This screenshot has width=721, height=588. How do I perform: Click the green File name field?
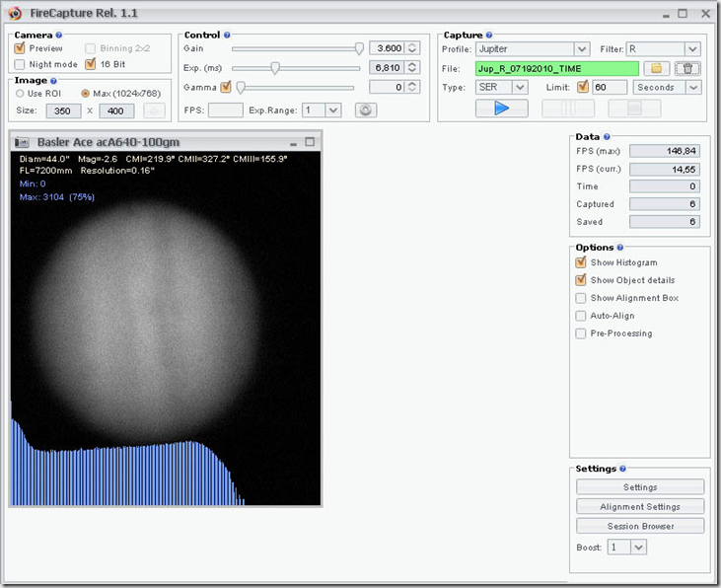(557, 68)
